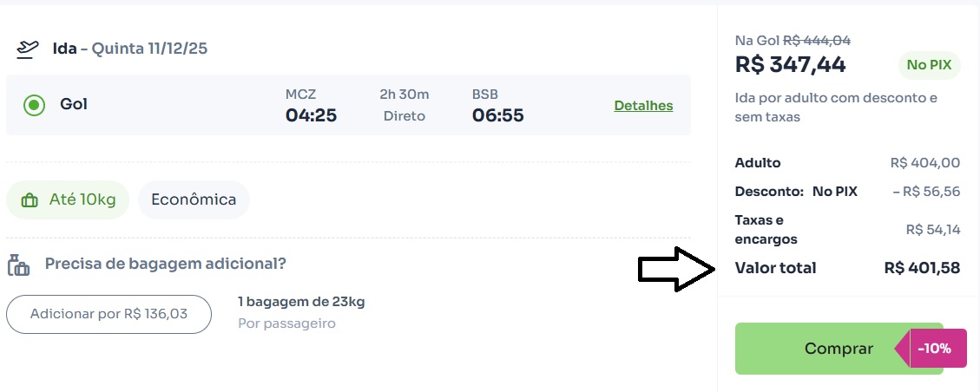This screenshot has width=980, height=392.
Task: Click the 06:55 arrival time
Action: click(x=497, y=114)
